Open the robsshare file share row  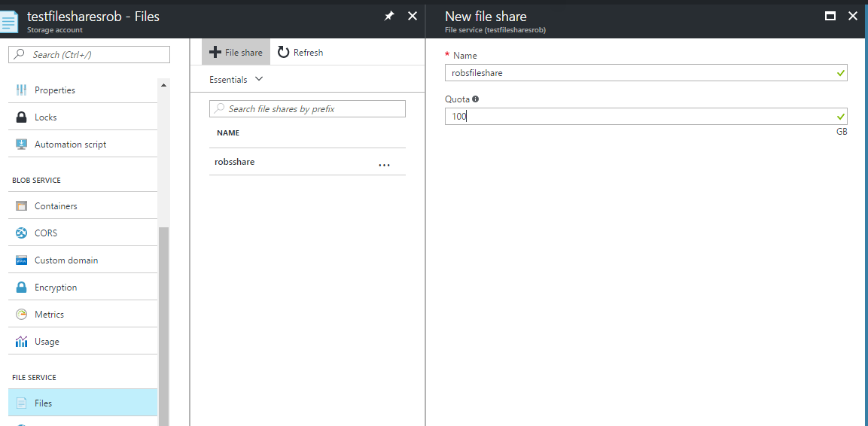pos(307,162)
